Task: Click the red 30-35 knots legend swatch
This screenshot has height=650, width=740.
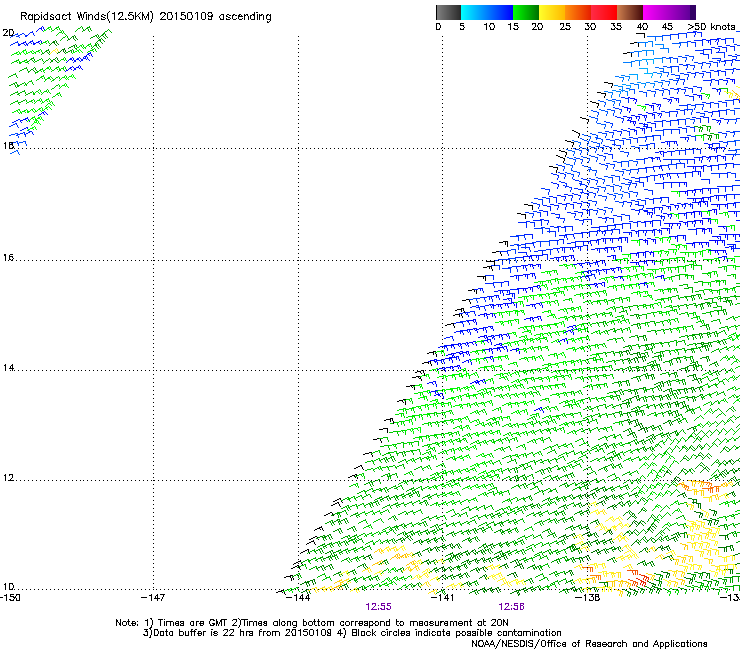Action: click(604, 12)
